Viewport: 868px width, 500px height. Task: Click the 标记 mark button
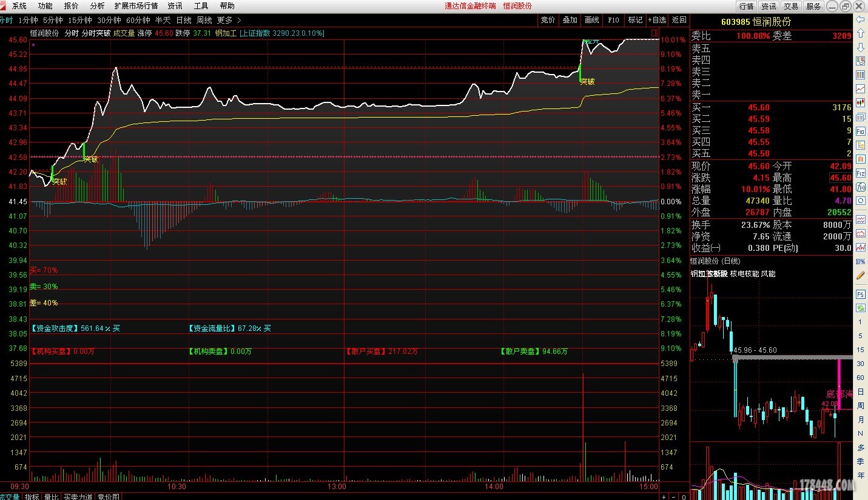pos(635,20)
